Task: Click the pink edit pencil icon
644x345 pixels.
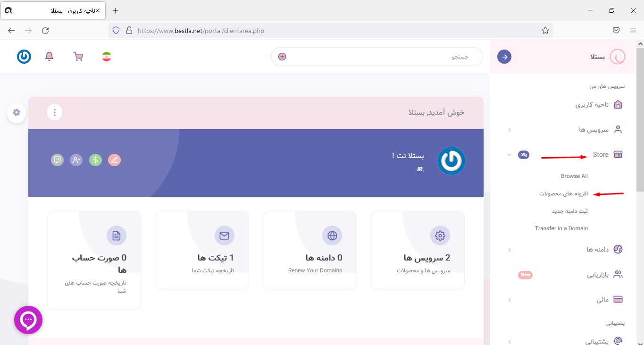Action: click(114, 160)
